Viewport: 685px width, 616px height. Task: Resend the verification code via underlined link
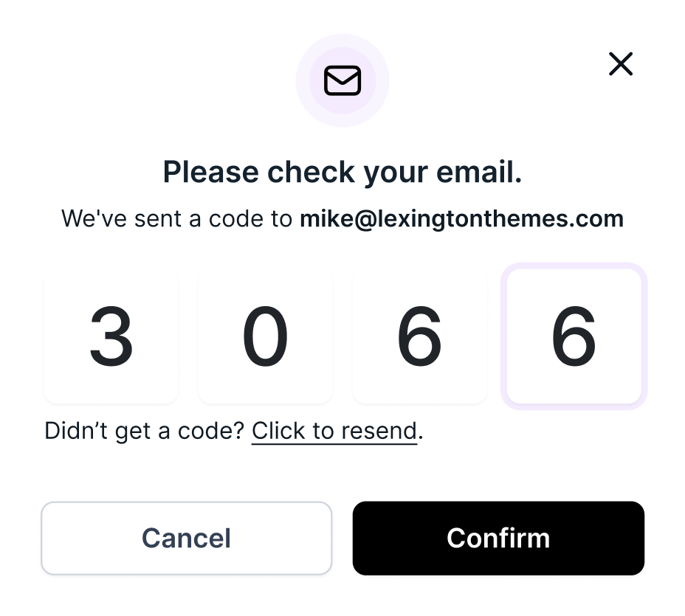click(334, 430)
